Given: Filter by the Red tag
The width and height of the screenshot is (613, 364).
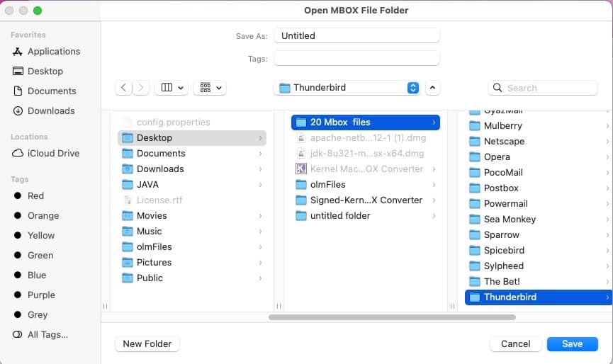Looking at the screenshot, I should (x=28, y=195).
